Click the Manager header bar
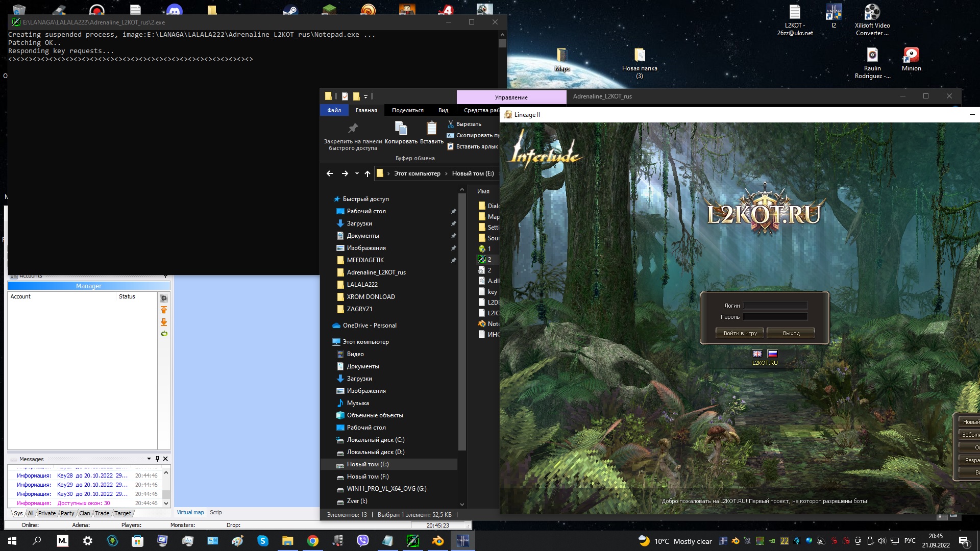 click(x=89, y=286)
